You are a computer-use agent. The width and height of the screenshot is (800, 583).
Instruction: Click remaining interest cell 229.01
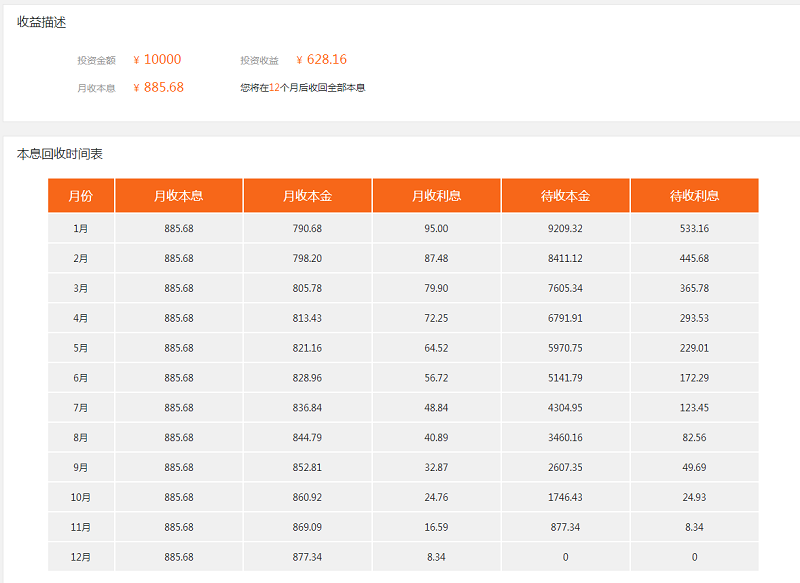tap(694, 348)
